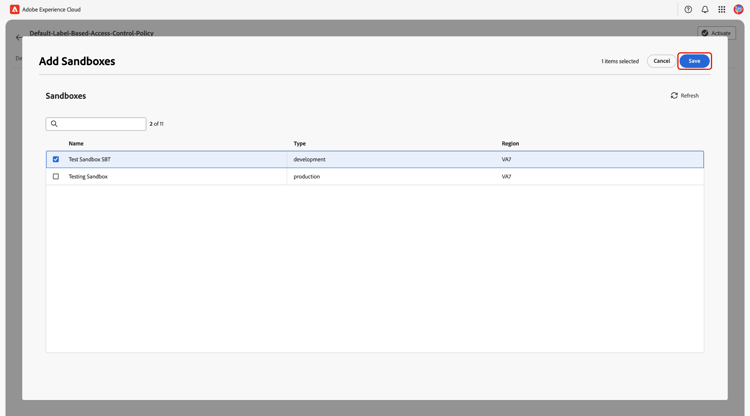Uncheck the Test Sandbox SBT checkbox
The image size is (750, 416).
[56, 159]
